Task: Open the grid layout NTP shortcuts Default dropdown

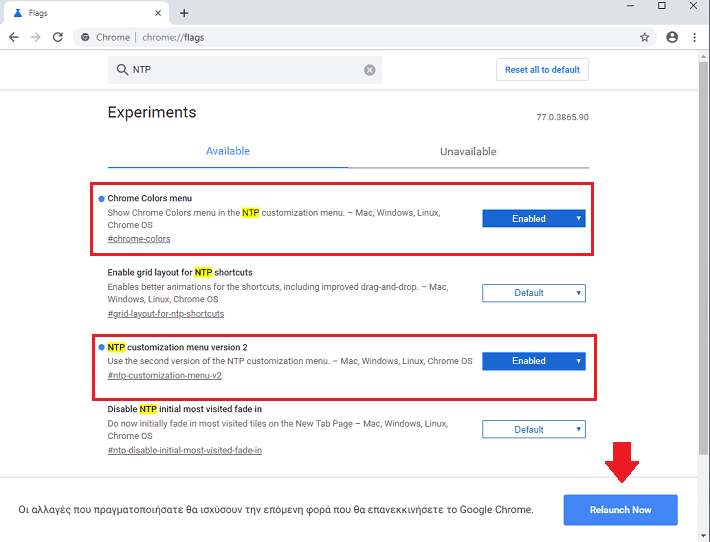Action: tap(533, 293)
